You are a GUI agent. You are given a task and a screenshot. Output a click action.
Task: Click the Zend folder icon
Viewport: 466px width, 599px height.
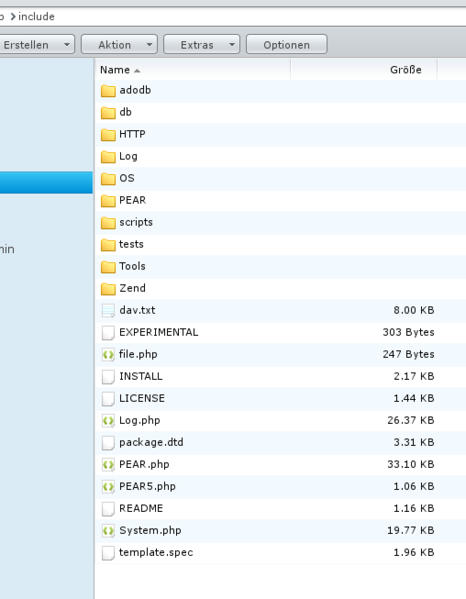pyautogui.click(x=108, y=289)
